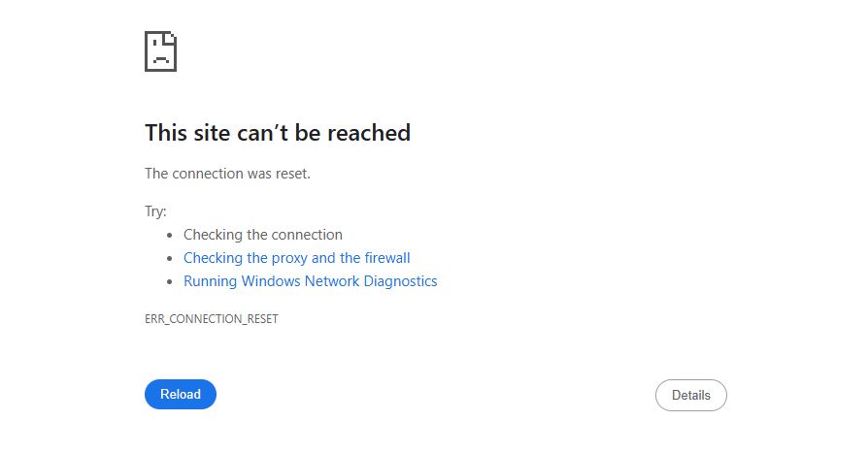Click the bullet before the proxy and firewall link

[x=169, y=259]
